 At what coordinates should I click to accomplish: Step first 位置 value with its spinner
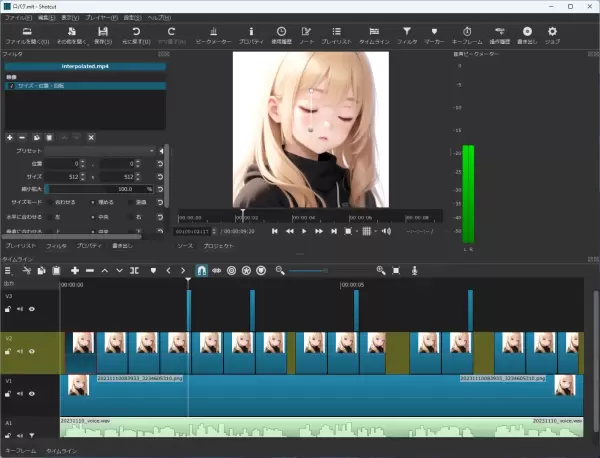[x=83, y=164]
